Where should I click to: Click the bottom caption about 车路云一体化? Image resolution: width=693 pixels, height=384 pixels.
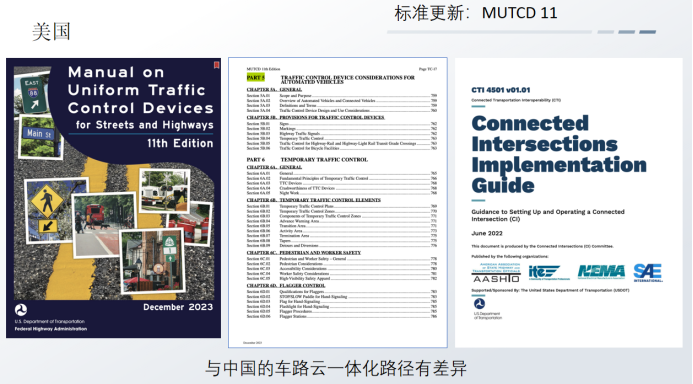coord(336,368)
